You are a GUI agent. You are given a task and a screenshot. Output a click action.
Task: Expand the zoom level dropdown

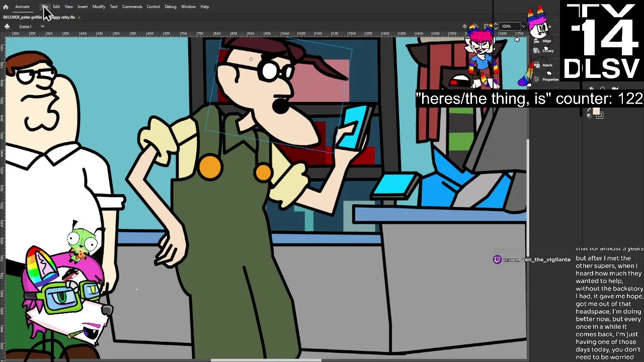point(523,26)
